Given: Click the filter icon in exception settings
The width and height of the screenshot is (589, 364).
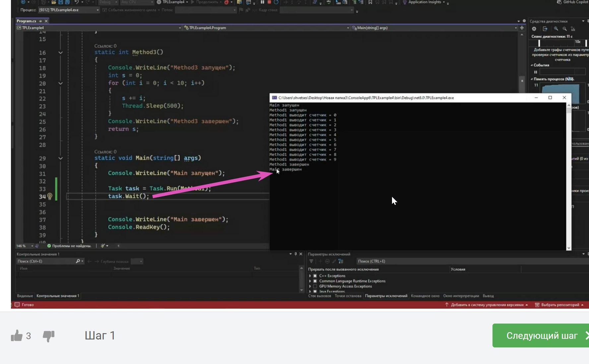Looking at the screenshot, I should (311, 261).
